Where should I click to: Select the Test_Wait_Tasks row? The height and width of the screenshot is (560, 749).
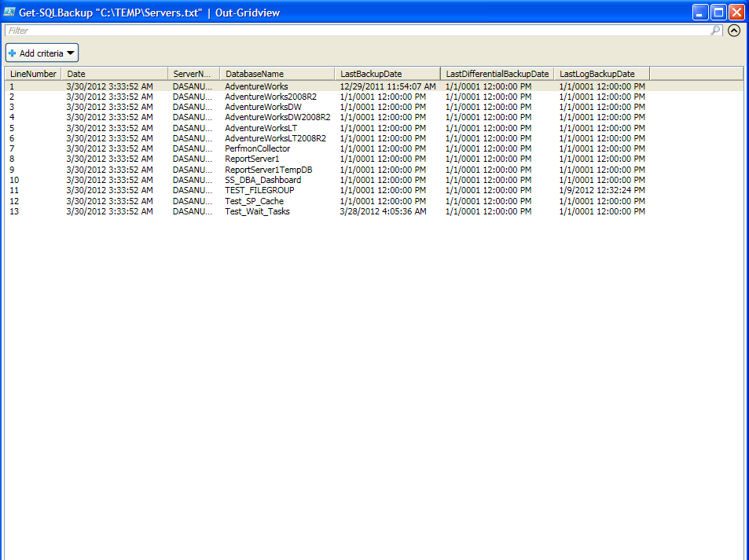click(257, 211)
